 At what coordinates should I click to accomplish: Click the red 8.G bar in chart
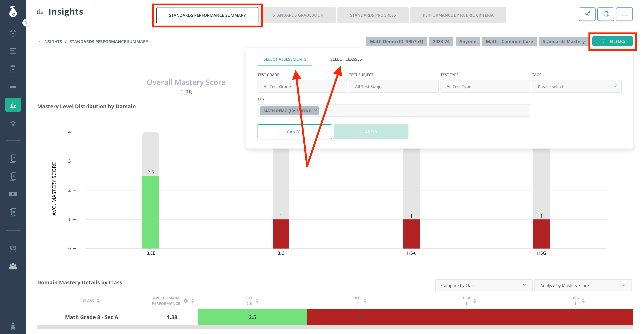[281, 234]
